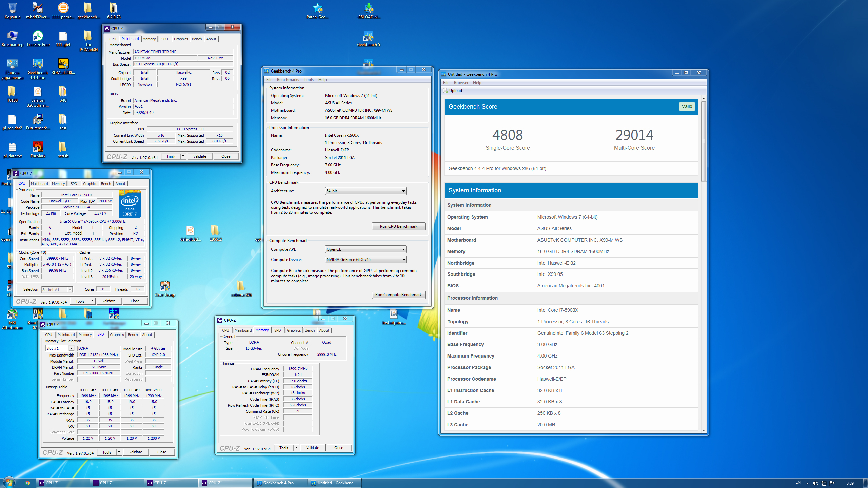Click Run Compute Benchmark button
868x488 pixels.
[398, 295]
